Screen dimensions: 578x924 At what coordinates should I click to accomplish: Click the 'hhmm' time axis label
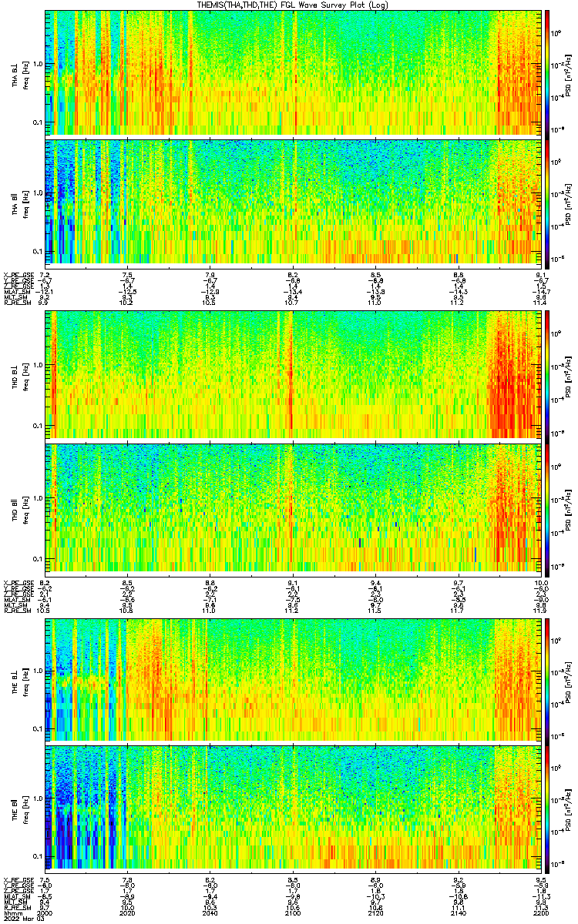12,914
